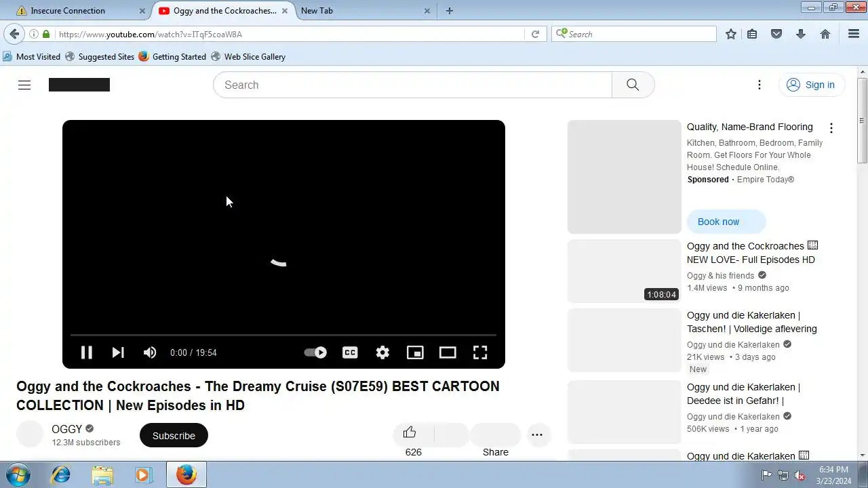This screenshot has width=868, height=488.
Task: Open Pocket save icon
Action: click(x=776, y=34)
